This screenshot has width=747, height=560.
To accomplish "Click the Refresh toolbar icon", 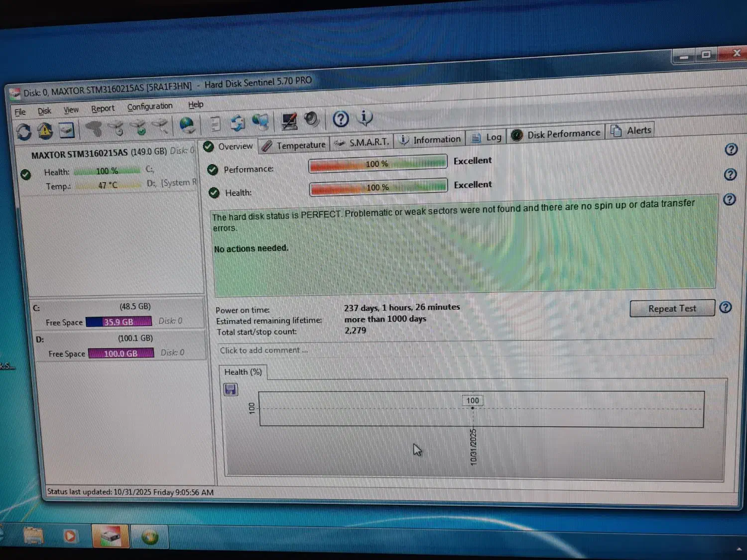I will coord(24,131).
